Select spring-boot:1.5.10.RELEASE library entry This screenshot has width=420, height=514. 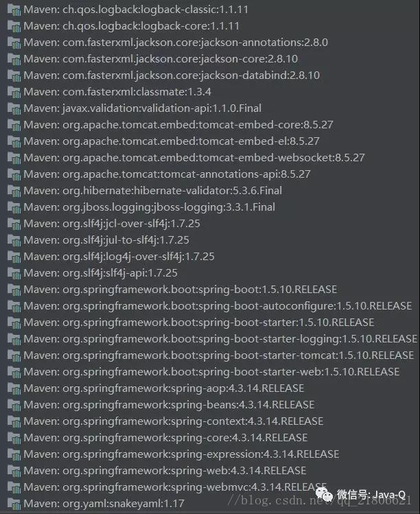point(172,290)
